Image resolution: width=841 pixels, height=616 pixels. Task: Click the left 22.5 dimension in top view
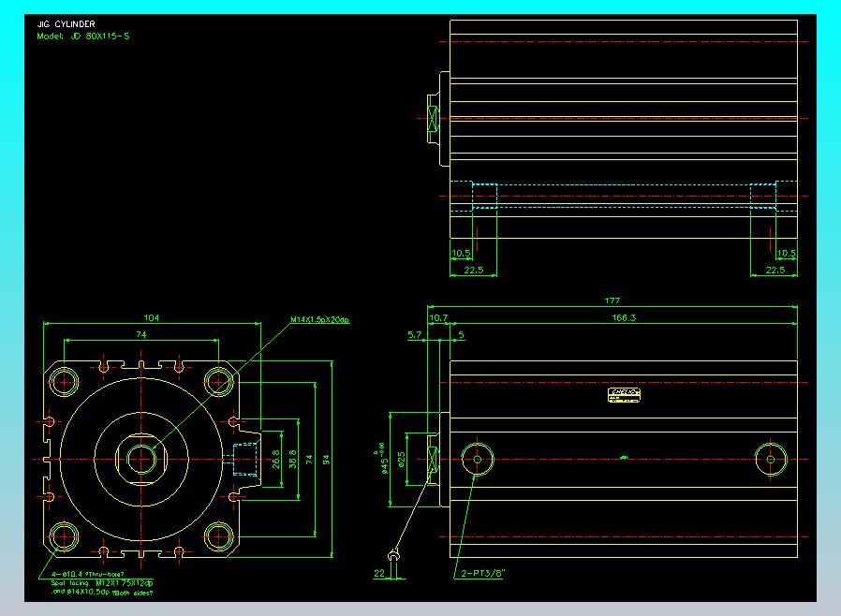click(x=474, y=270)
